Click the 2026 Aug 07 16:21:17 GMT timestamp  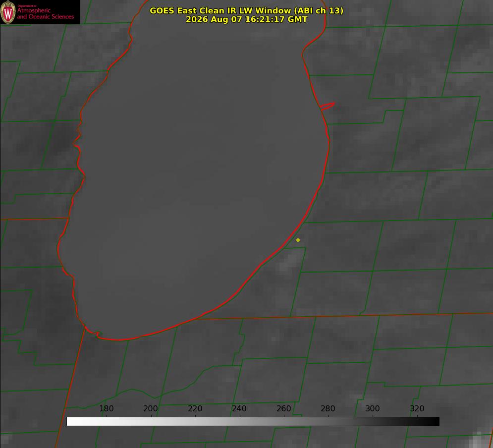247,19
